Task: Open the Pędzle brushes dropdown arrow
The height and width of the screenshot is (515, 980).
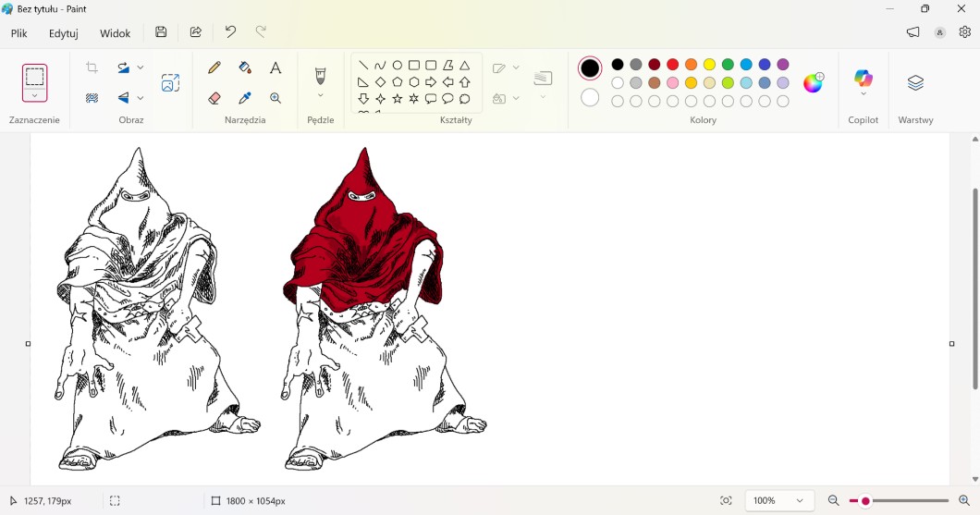Action: pos(321,95)
